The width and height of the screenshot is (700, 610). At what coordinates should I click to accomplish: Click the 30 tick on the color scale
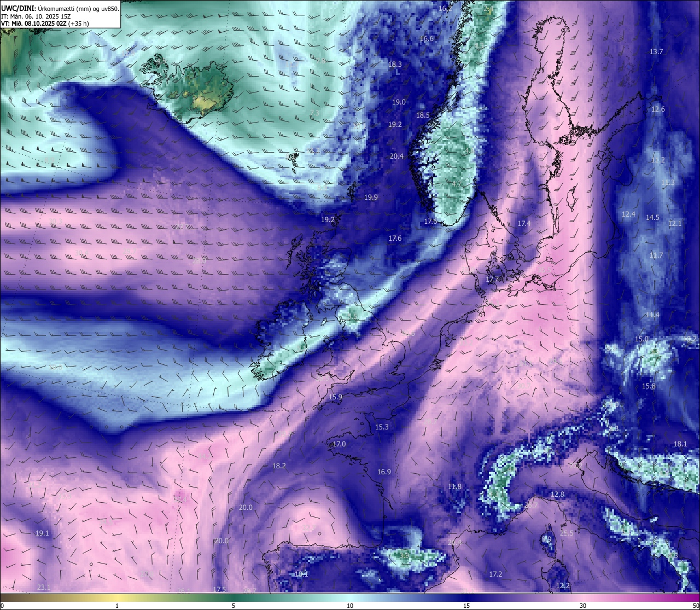pyautogui.click(x=583, y=606)
